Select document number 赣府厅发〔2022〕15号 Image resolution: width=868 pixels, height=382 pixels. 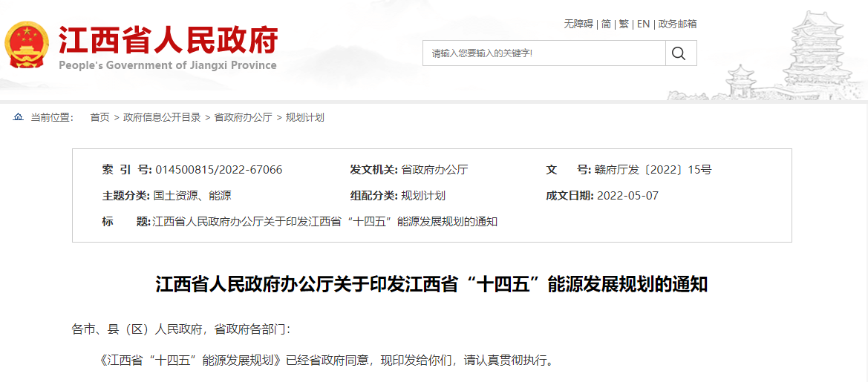coord(653,170)
